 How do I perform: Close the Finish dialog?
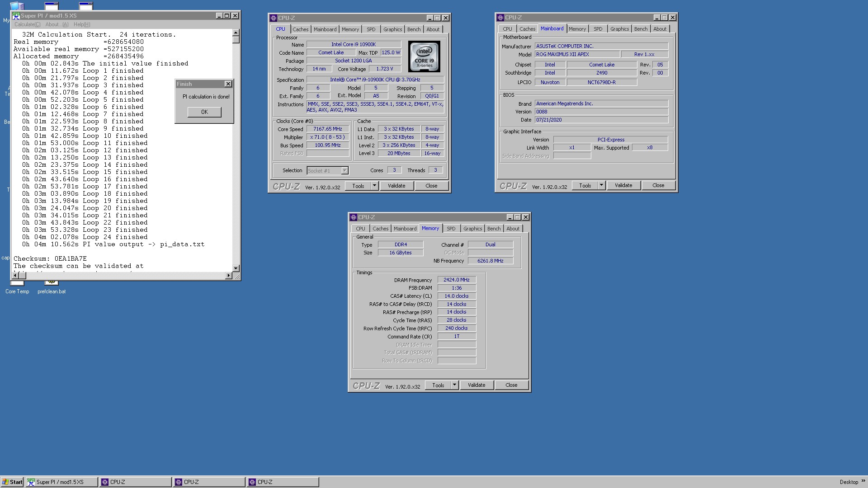(228, 84)
